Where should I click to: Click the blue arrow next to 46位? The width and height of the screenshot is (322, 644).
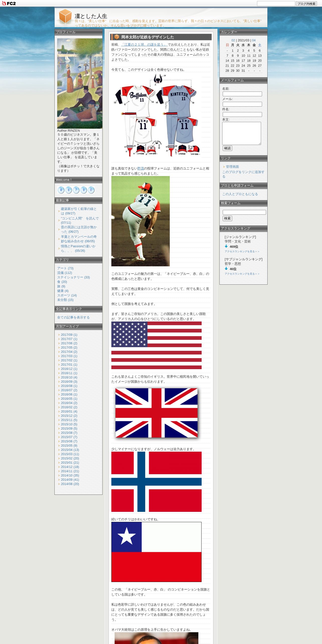pyautogui.click(x=226, y=269)
